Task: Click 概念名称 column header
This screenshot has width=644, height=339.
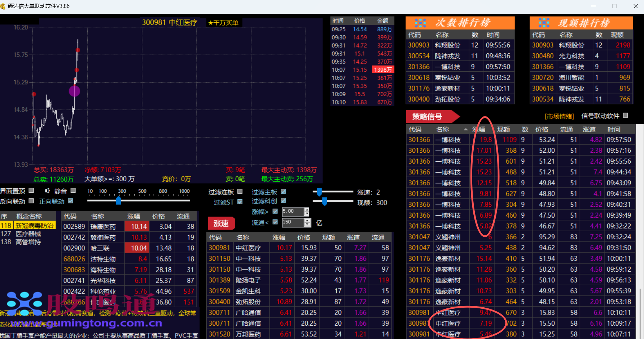Action: (29, 216)
